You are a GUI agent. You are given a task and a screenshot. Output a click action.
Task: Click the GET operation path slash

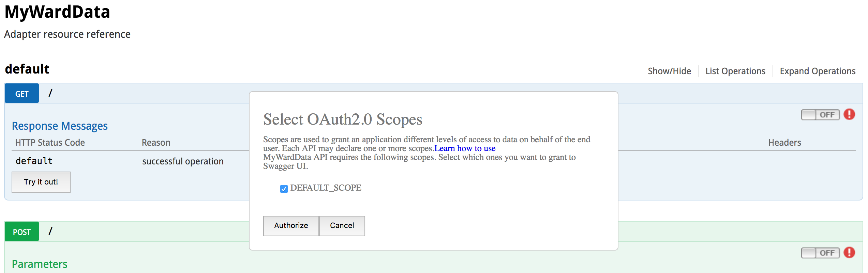(x=50, y=93)
